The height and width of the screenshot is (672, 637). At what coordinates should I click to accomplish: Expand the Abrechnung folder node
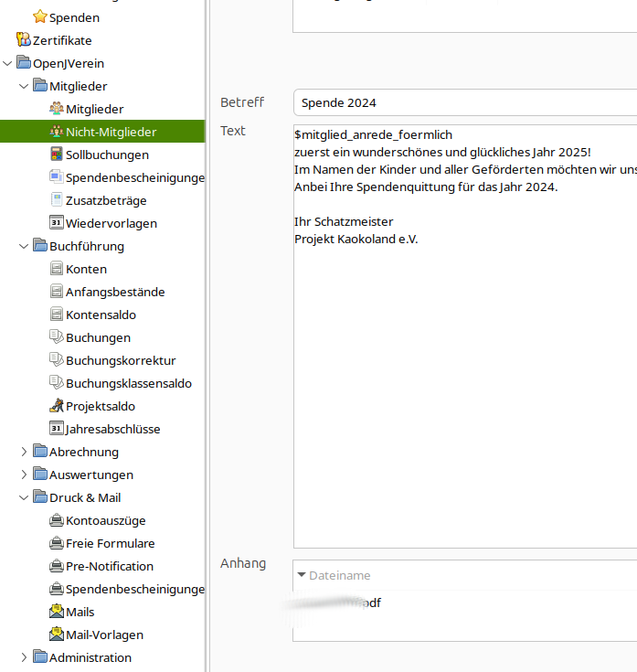(24, 452)
